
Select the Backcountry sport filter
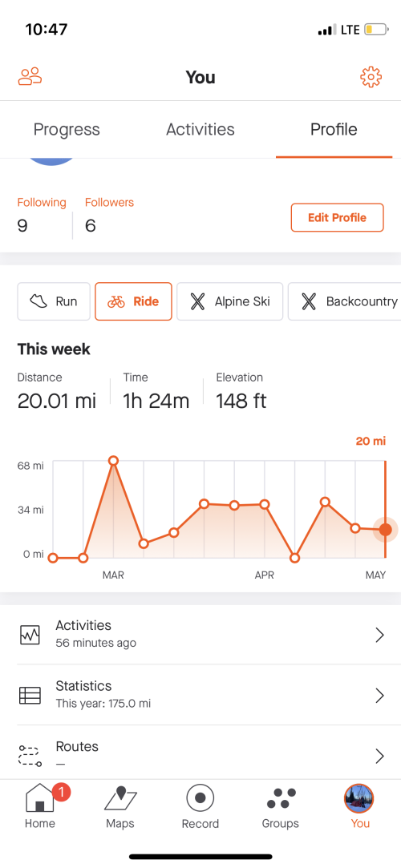pos(345,301)
